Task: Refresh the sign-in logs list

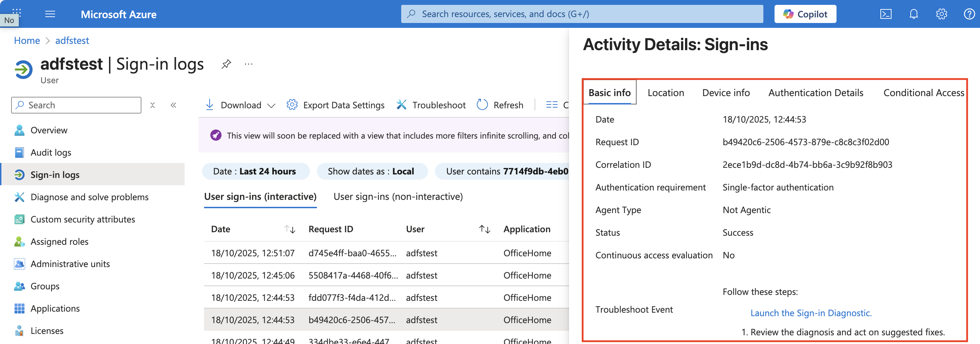Action: click(500, 105)
